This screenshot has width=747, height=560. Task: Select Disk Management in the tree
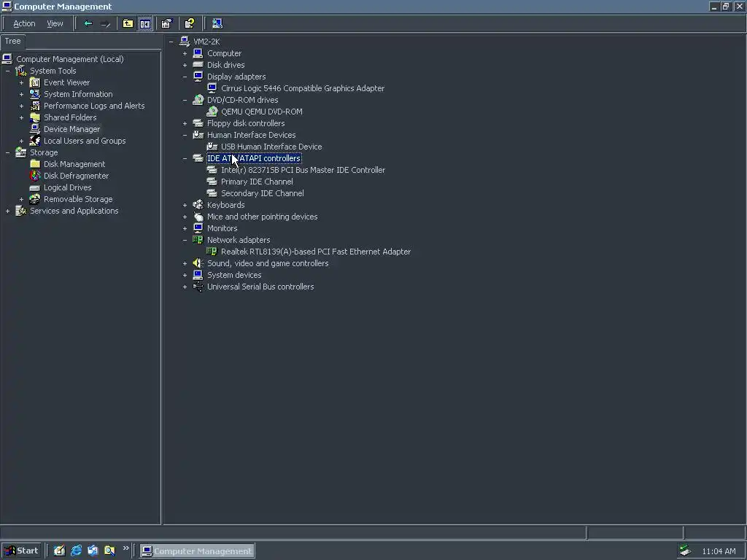point(74,164)
